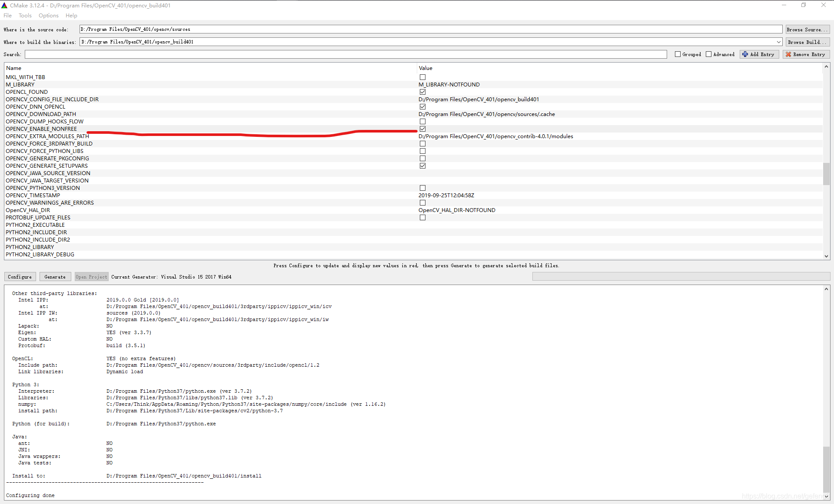Enable OPENCV_GENERATE_PKGCONFIG checkbox

click(x=422, y=159)
